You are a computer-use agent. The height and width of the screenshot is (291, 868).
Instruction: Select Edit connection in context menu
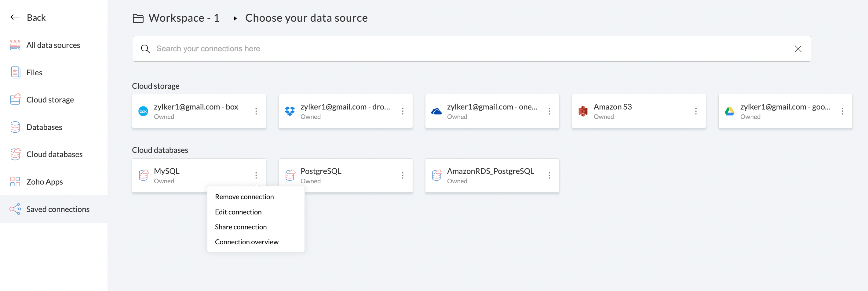238,212
